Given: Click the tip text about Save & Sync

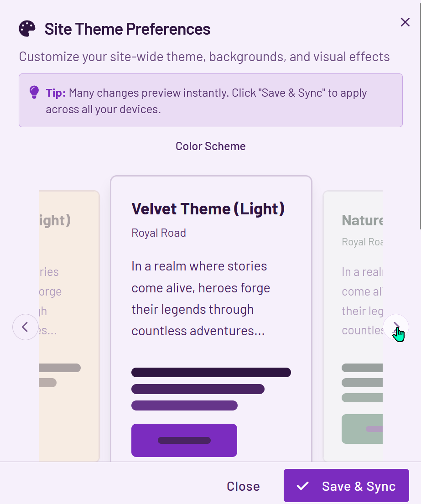Looking at the screenshot, I should 206,101.
